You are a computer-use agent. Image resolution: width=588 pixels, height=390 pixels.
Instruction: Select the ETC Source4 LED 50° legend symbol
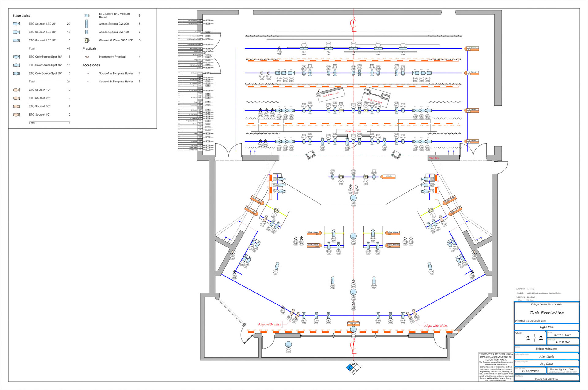tap(16, 40)
